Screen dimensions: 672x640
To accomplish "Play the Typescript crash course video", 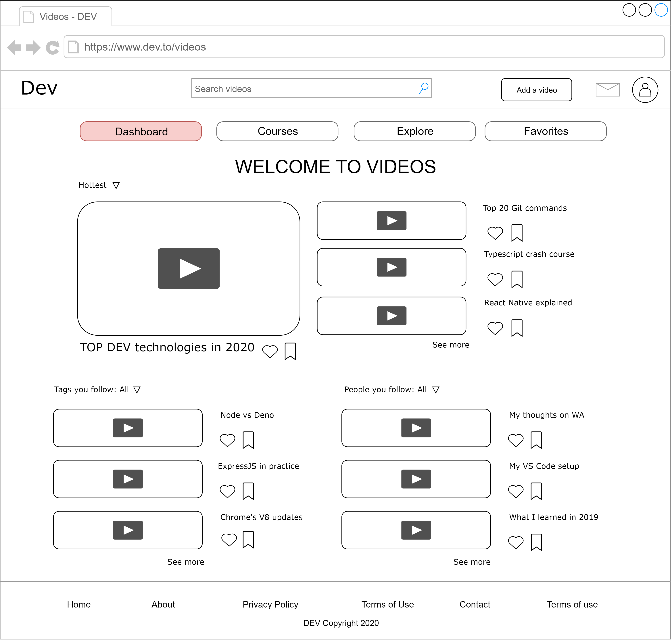I will (392, 267).
